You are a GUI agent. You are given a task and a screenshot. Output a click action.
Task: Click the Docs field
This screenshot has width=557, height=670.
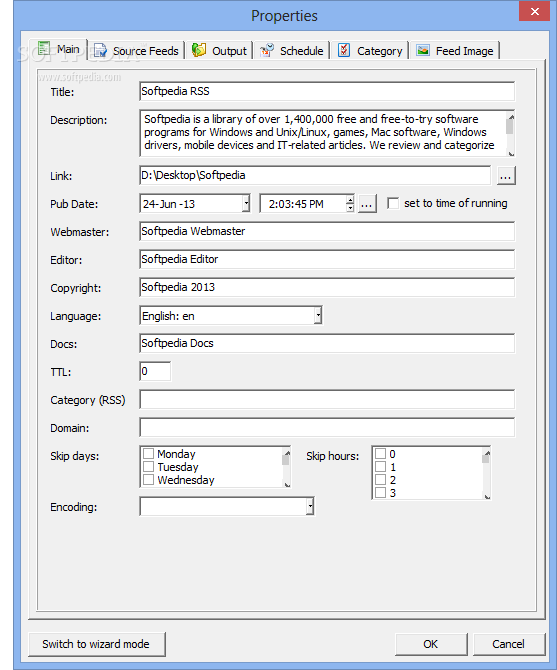pyautogui.click(x=327, y=344)
